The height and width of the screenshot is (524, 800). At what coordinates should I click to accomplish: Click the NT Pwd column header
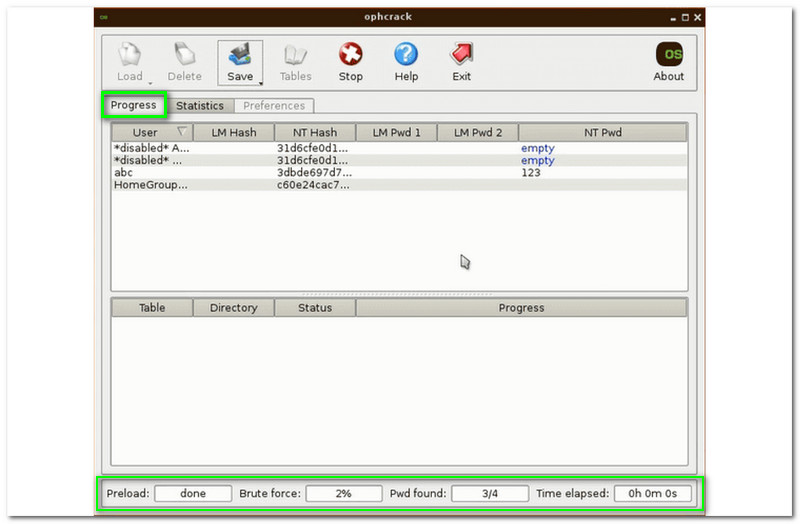[603, 132]
